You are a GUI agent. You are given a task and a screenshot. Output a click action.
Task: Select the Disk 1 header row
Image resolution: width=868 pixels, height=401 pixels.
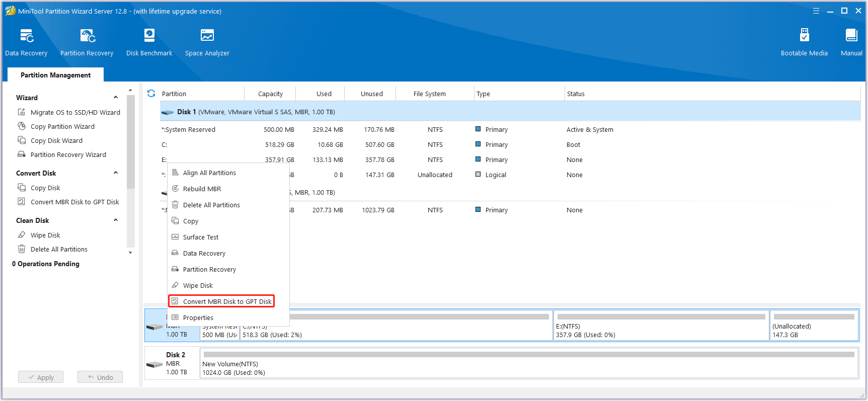(510, 112)
